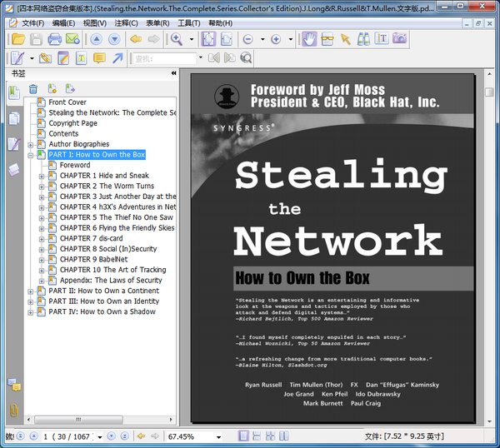Click the Print icon

click(x=54, y=39)
